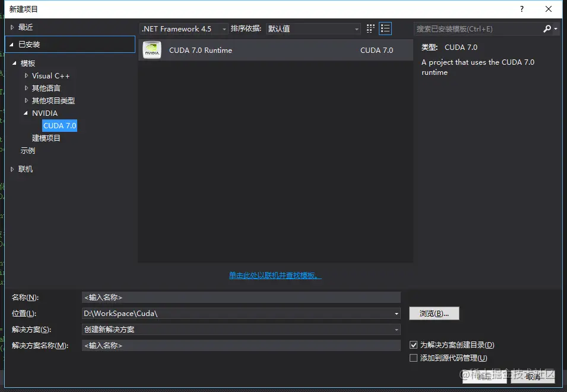Click the 确定 OK button
Viewport: 567px width, 392px height.
coord(484,377)
